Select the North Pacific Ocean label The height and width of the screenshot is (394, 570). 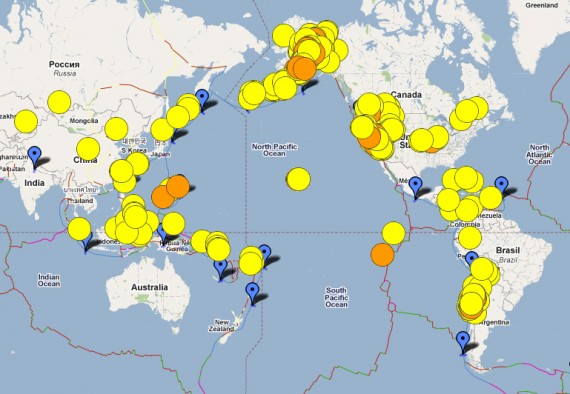coord(274,150)
